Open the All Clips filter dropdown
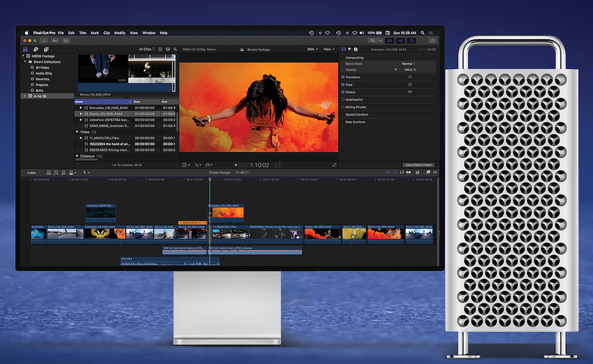This screenshot has height=364, width=593. point(147,50)
